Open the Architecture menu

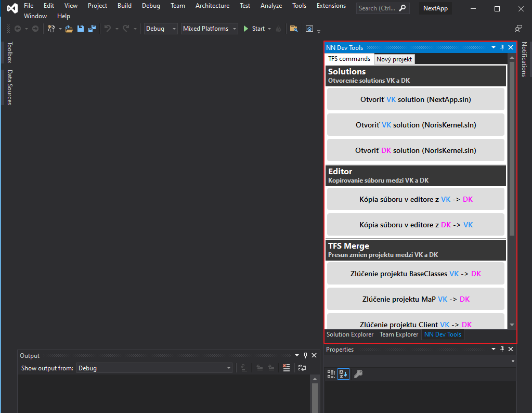coord(212,6)
